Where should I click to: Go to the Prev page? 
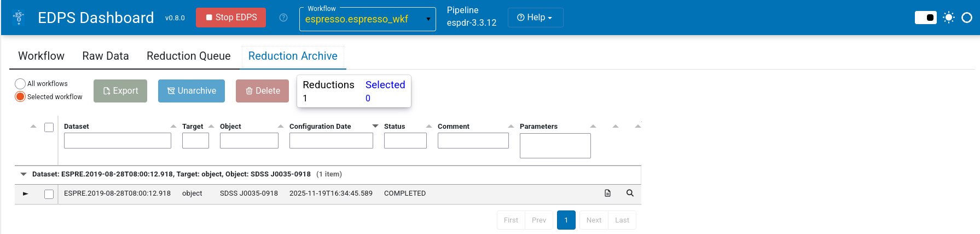(539, 220)
